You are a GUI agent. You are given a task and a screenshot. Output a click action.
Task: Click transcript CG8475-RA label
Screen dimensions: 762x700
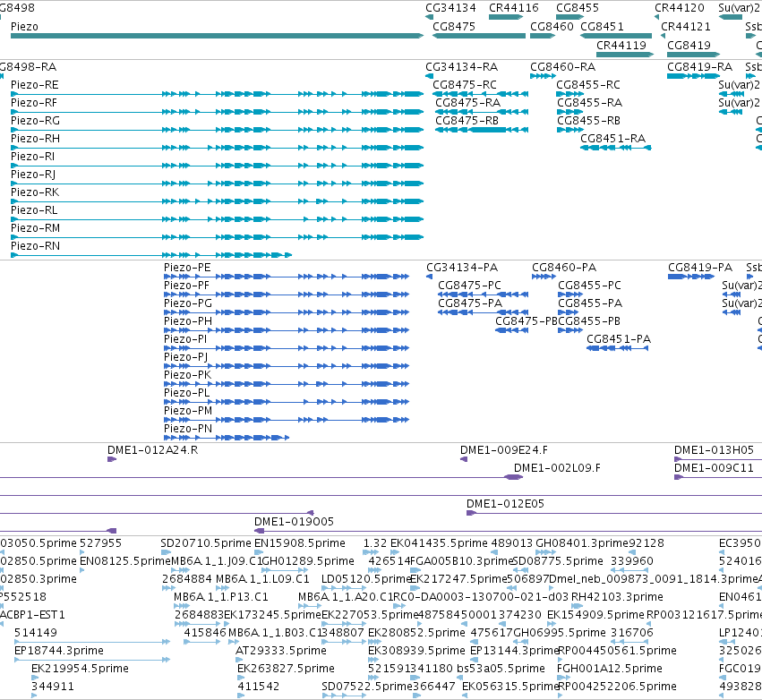click(468, 103)
